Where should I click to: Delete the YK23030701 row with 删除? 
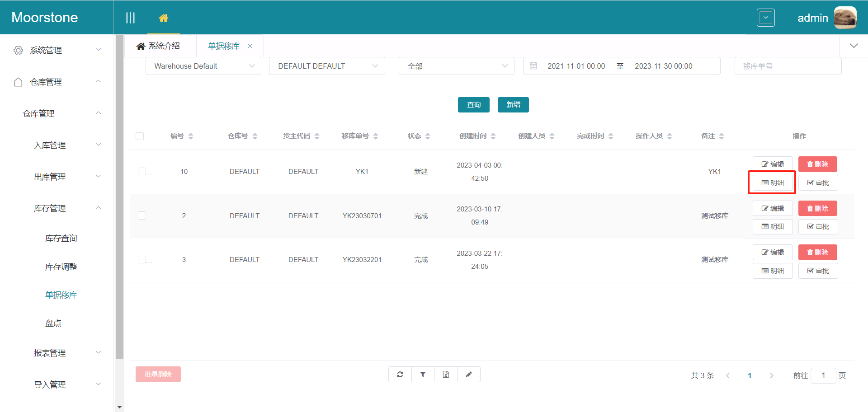tap(817, 208)
